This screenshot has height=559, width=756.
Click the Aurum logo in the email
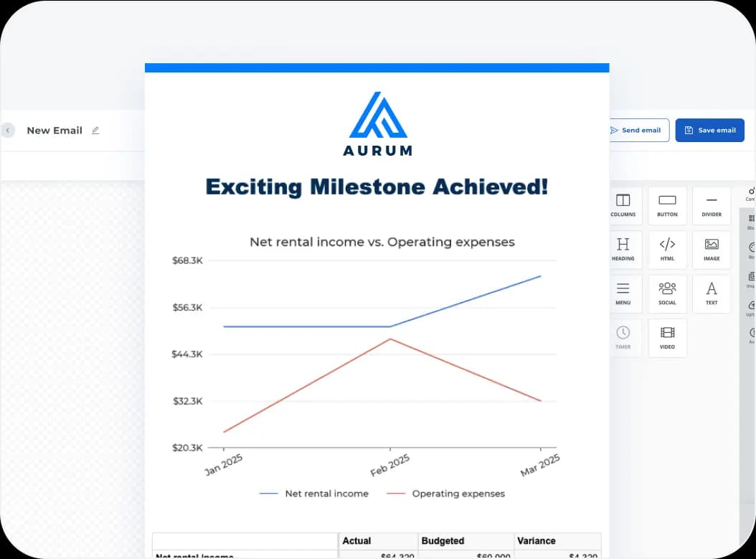coord(378,123)
